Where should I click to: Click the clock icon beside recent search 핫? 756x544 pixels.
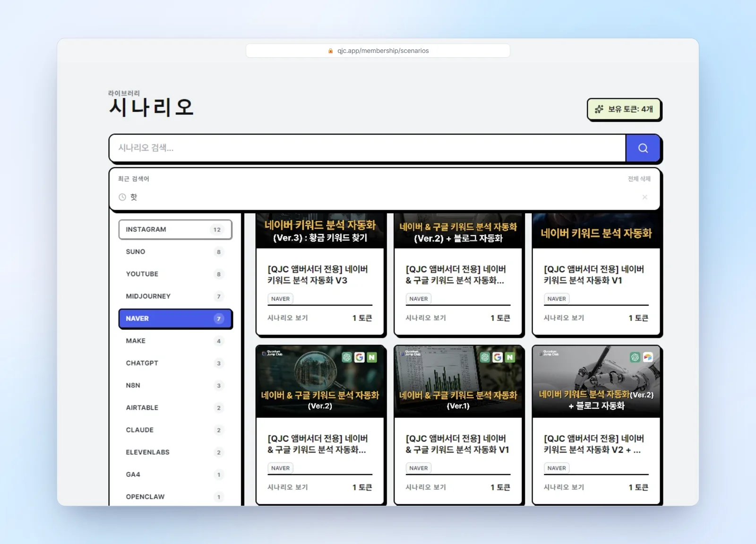pyautogui.click(x=122, y=197)
